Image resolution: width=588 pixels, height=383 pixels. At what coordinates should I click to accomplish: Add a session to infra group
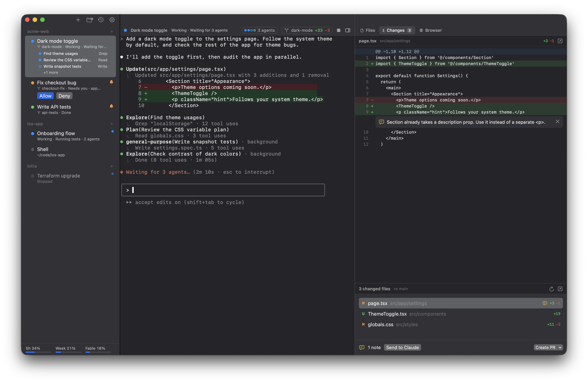point(112,166)
